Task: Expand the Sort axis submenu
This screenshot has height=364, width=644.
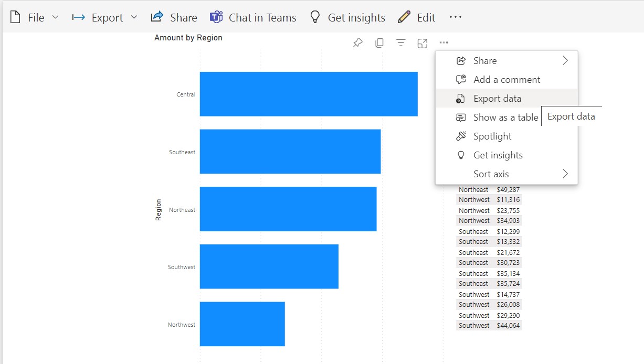Action: click(x=565, y=174)
